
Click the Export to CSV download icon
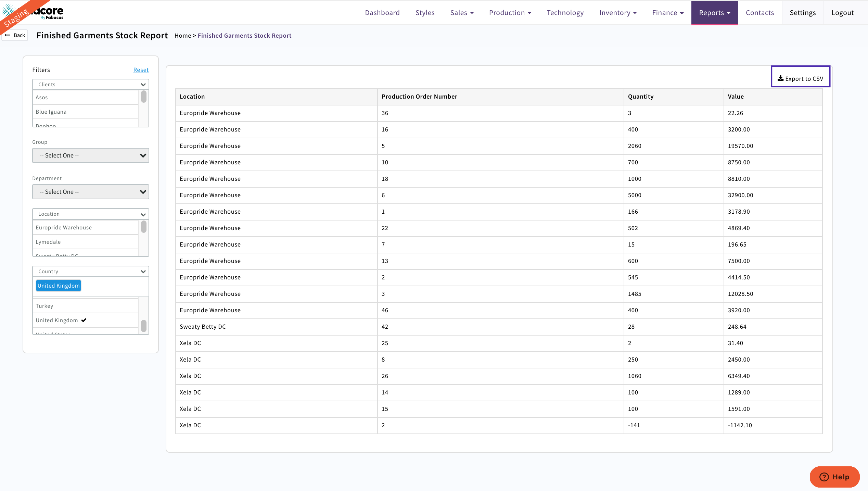point(780,78)
